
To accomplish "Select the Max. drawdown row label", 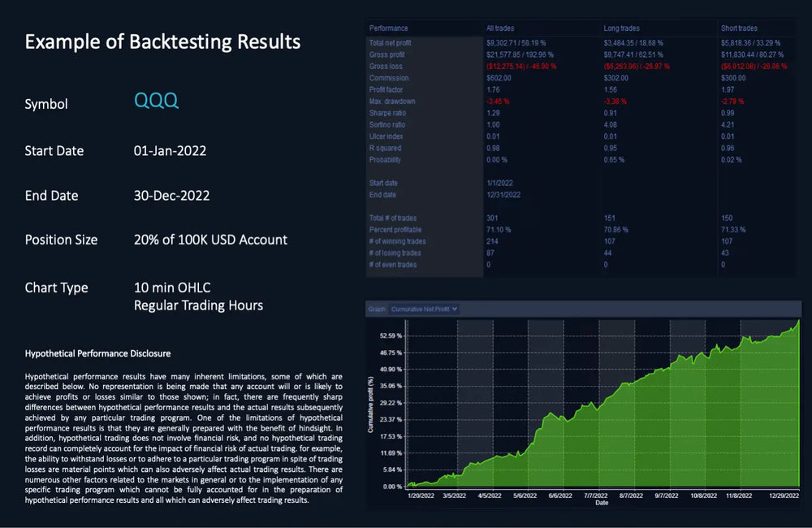I will [392, 102].
